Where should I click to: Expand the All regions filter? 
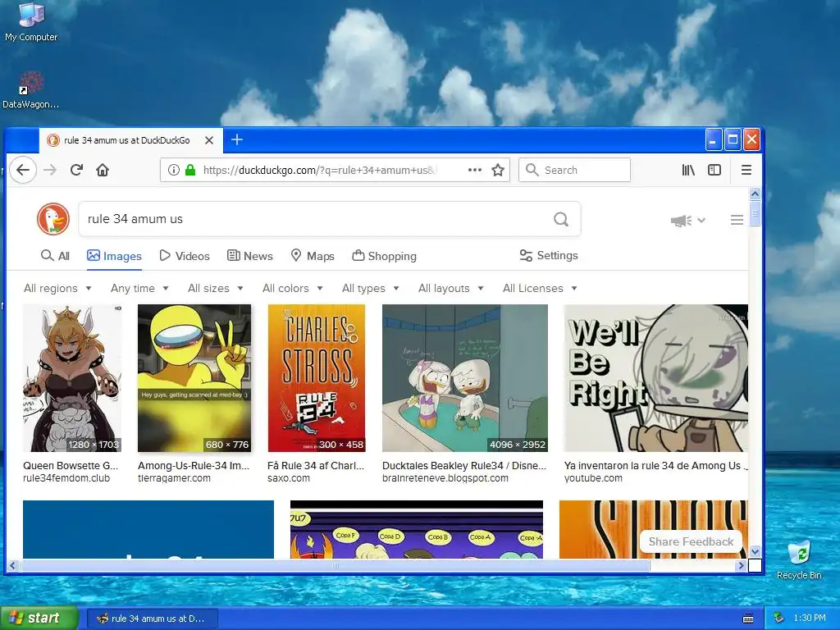pyautogui.click(x=57, y=288)
